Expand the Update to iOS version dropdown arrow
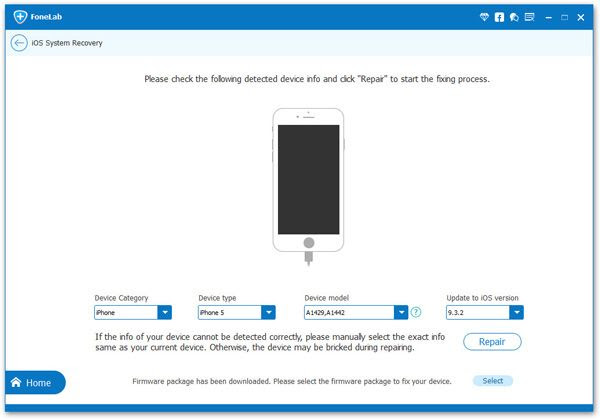 click(x=516, y=312)
